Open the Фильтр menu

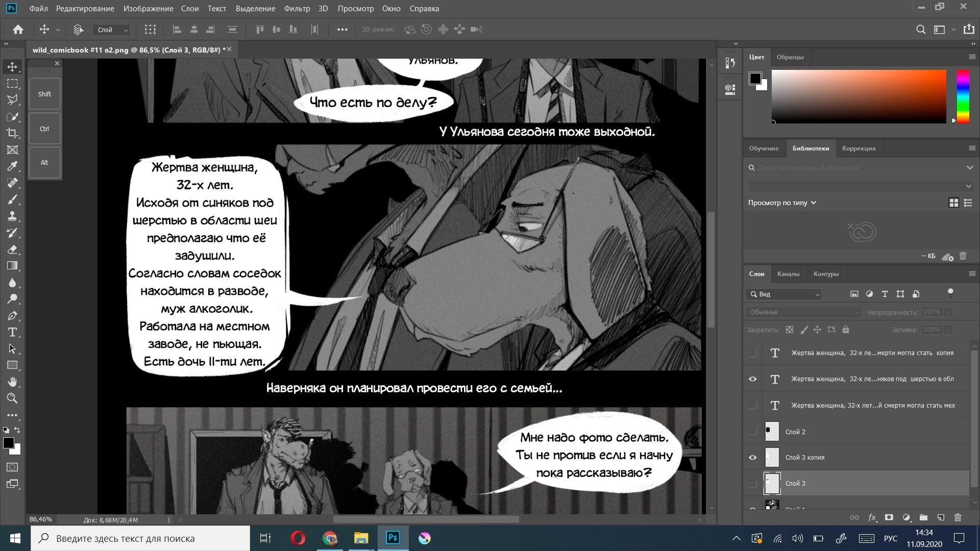click(x=297, y=9)
